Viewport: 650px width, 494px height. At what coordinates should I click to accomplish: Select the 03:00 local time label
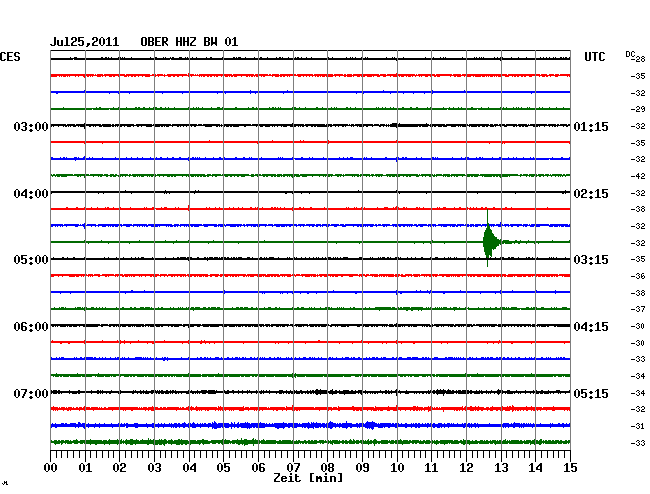point(31,127)
